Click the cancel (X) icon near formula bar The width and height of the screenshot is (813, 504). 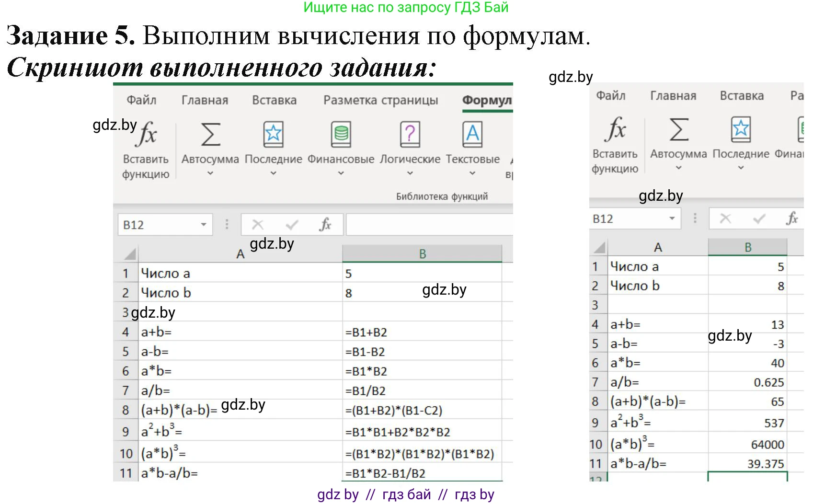(x=258, y=224)
